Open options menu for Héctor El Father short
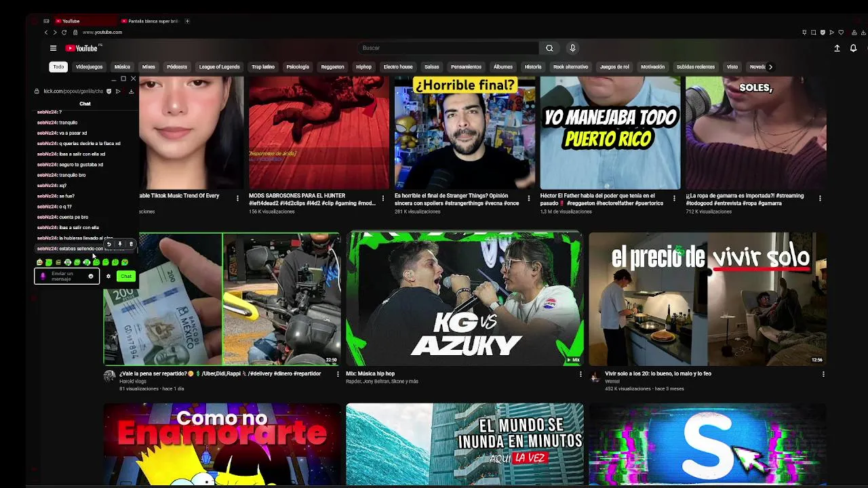The height and width of the screenshot is (488, 868). [x=674, y=199]
